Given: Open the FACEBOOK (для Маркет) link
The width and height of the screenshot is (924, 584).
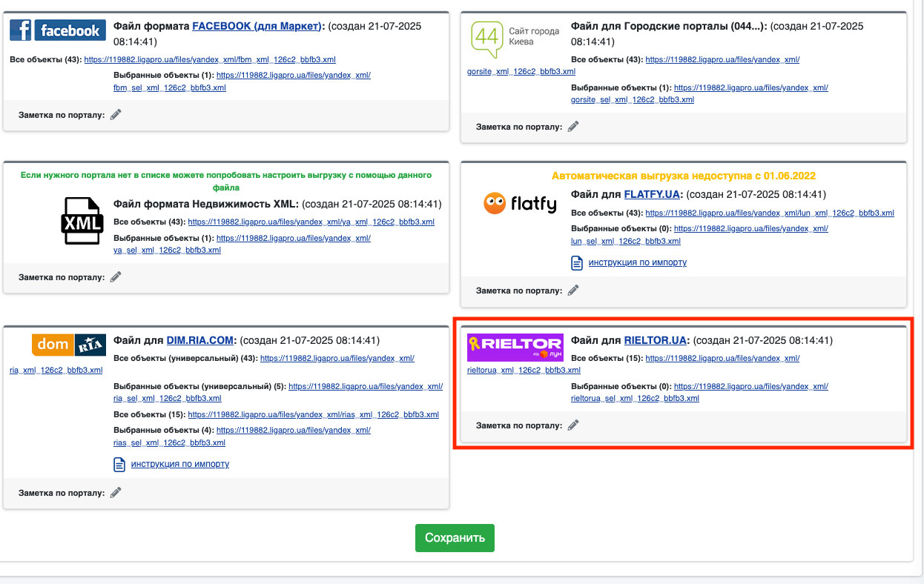Looking at the screenshot, I should click(x=257, y=26).
